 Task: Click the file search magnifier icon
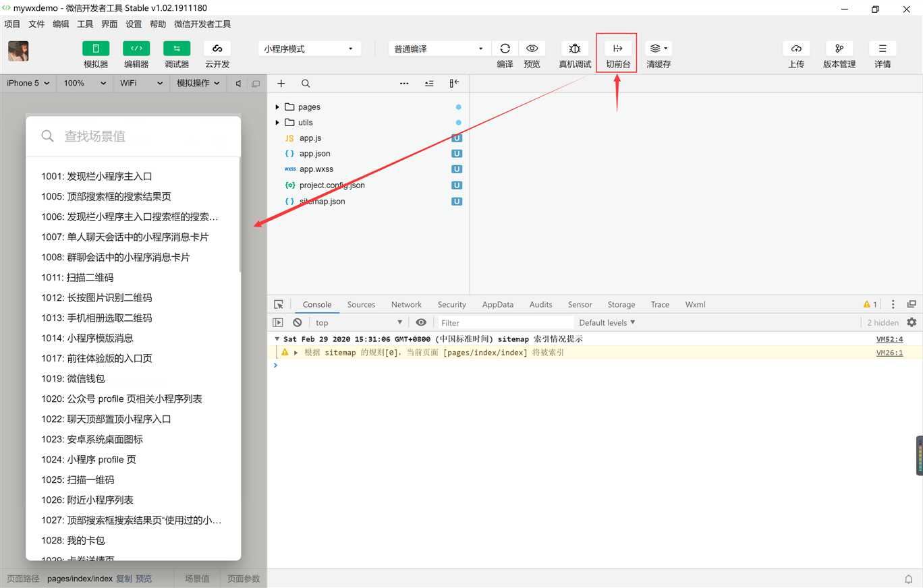pos(306,84)
